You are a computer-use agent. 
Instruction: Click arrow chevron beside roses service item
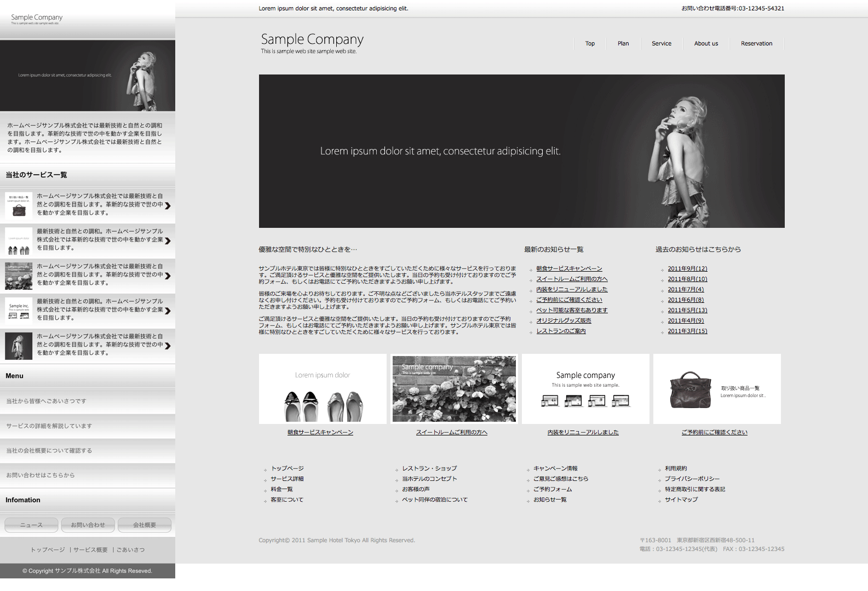click(x=168, y=276)
